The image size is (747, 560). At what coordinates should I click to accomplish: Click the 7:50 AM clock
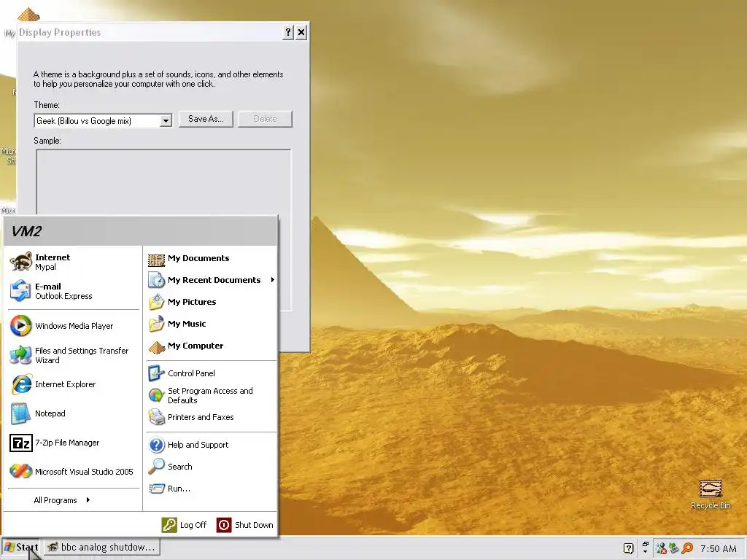[719, 548]
